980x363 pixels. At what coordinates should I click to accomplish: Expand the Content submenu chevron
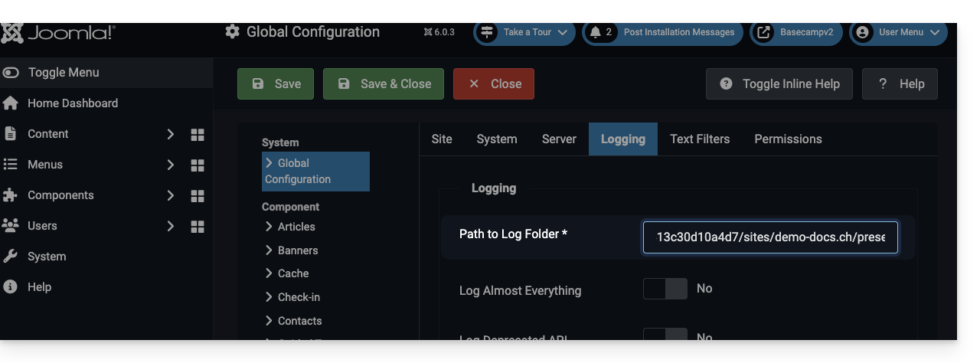click(x=171, y=134)
